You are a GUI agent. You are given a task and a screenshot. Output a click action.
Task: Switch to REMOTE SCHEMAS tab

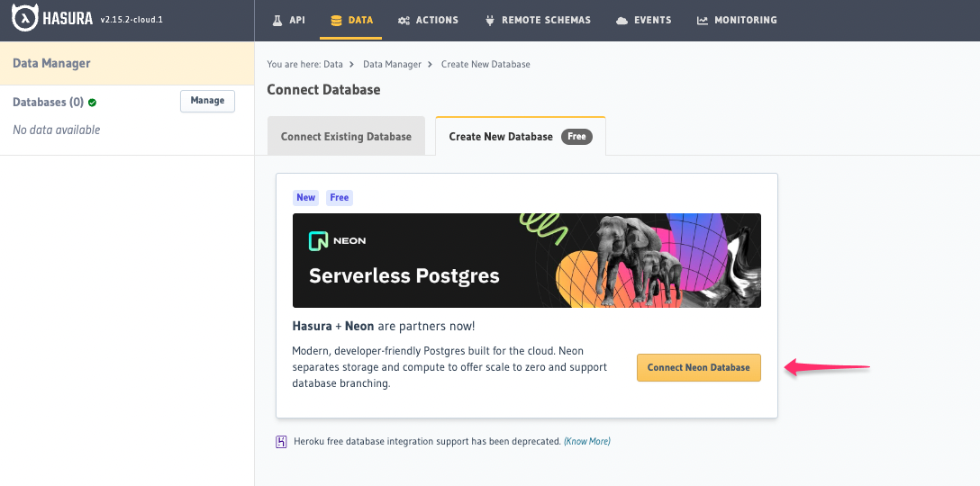[x=538, y=20]
